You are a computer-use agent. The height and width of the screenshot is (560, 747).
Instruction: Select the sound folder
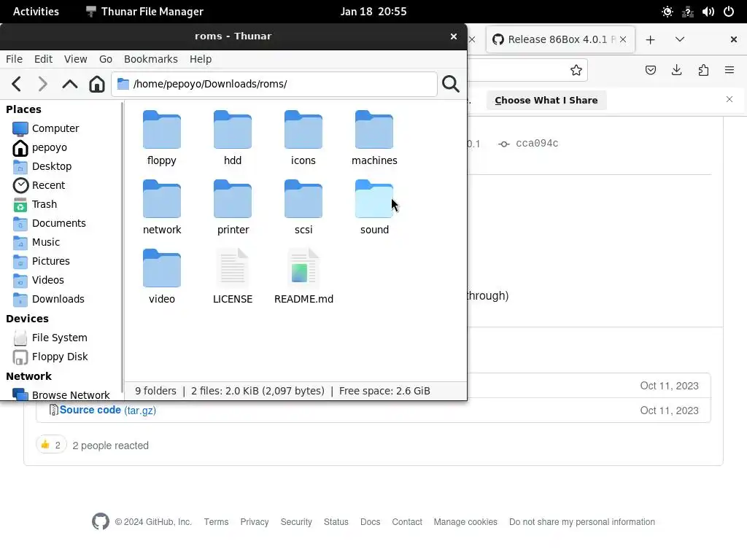coord(374,208)
